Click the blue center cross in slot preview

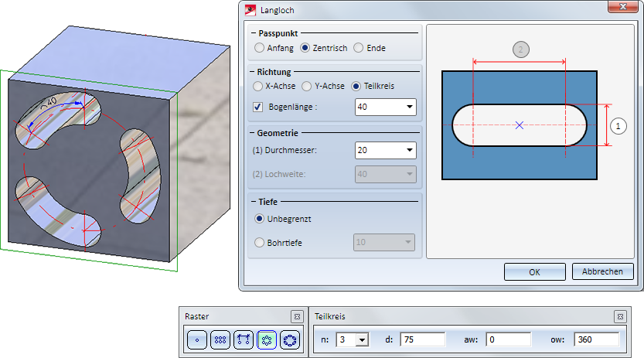click(520, 125)
